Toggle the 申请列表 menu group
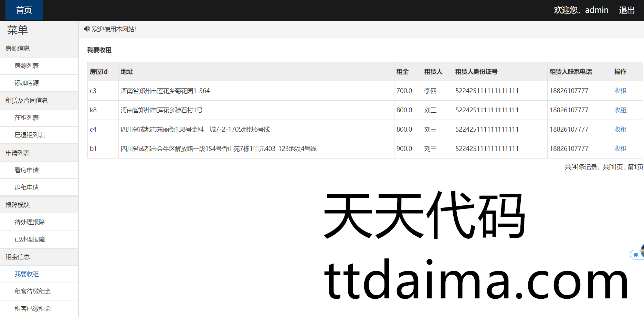The width and height of the screenshot is (644, 317). pyautogui.click(x=18, y=153)
